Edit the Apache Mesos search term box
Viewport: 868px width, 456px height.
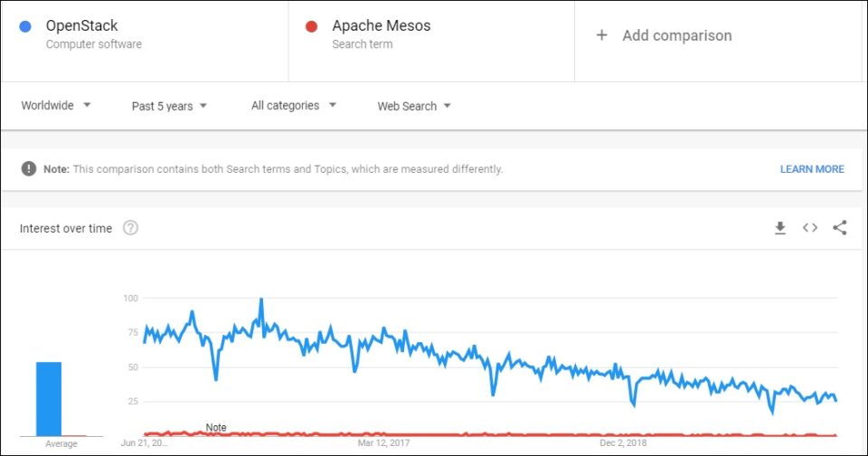431,41
